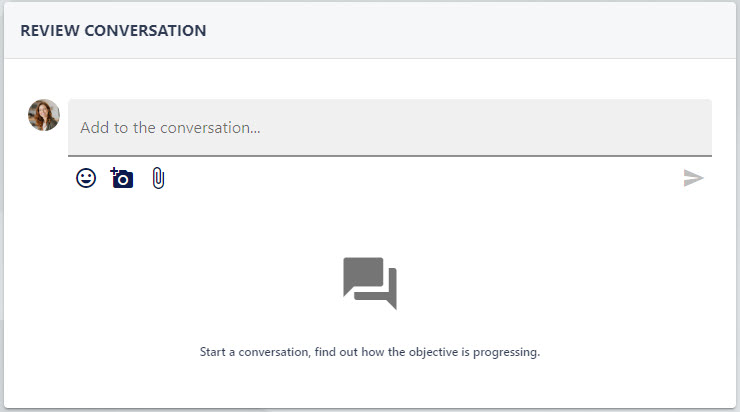The width and height of the screenshot is (740, 412).
Task: Click the grayed-out send arrow on the right
Action: [x=693, y=178]
